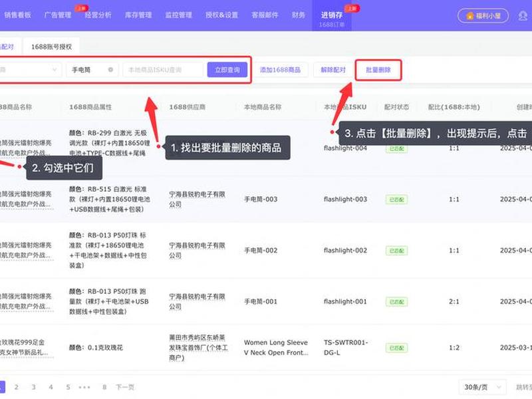Click the 添加1688商品 button

[280, 70]
